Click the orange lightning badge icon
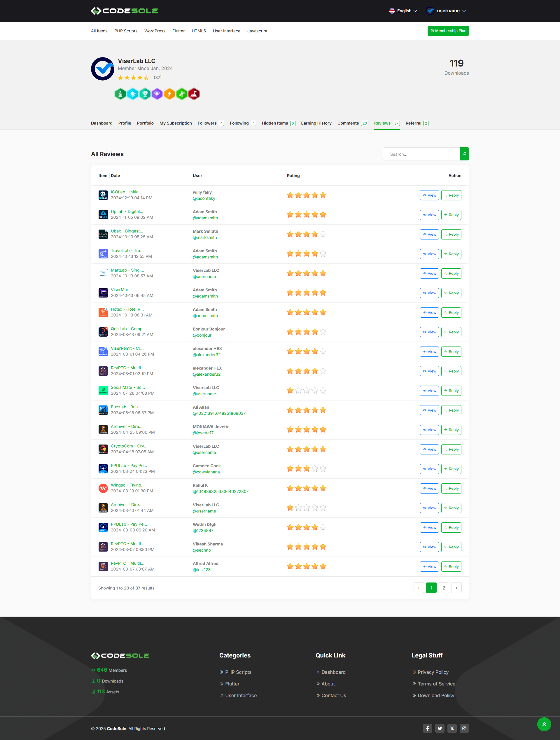The height and width of the screenshot is (740, 560). [169, 94]
